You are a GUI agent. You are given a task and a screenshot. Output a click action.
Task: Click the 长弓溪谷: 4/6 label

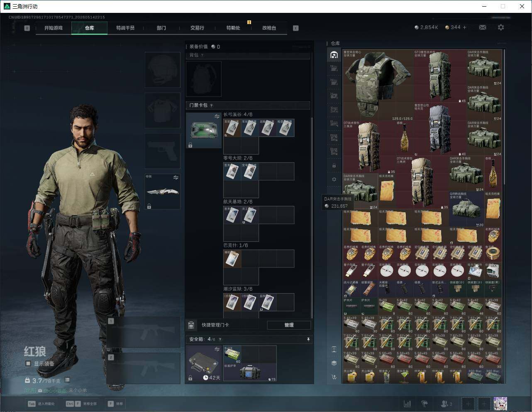tap(238, 114)
